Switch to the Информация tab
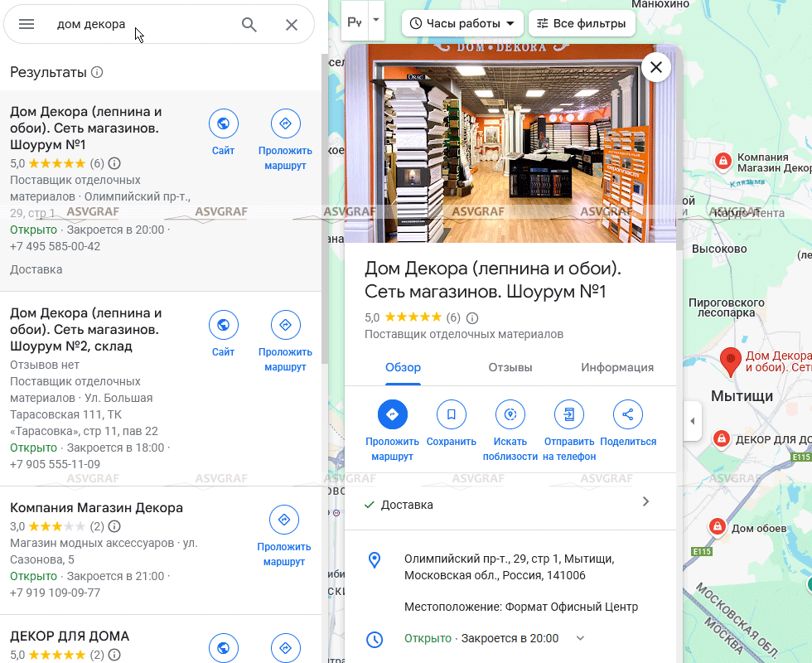The image size is (812, 663). [x=616, y=368]
